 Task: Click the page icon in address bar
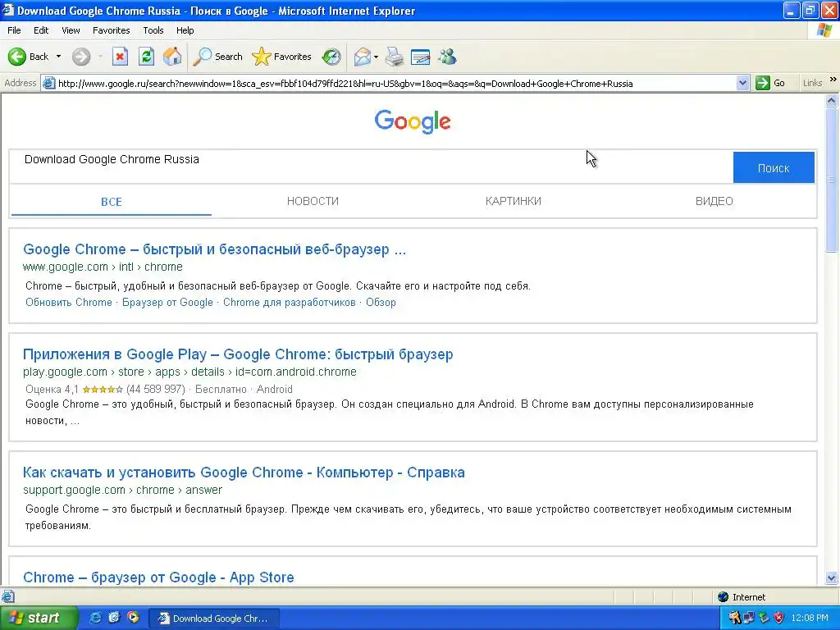(x=48, y=83)
